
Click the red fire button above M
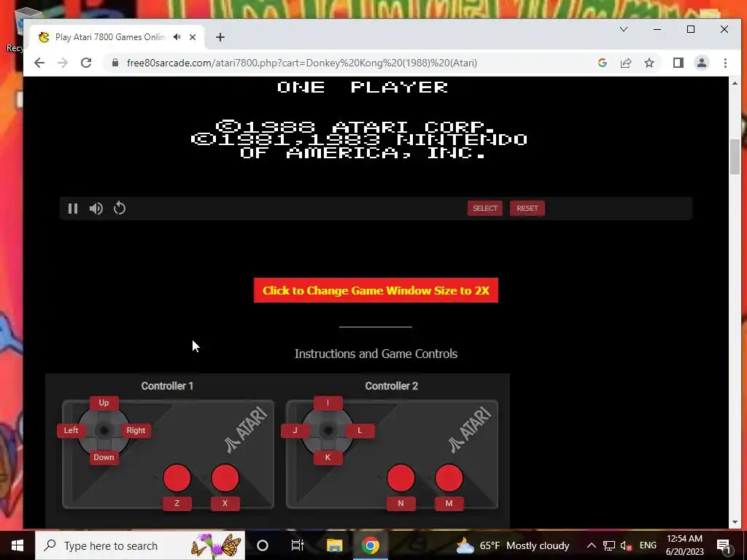point(449,478)
